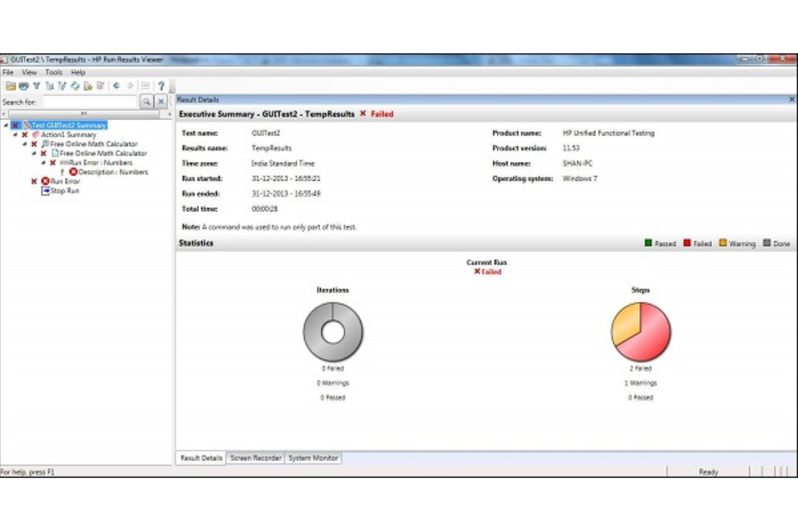Screen dimensions: 798x532
Task: Start a search with the magnifier button
Action: [x=146, y=101]
